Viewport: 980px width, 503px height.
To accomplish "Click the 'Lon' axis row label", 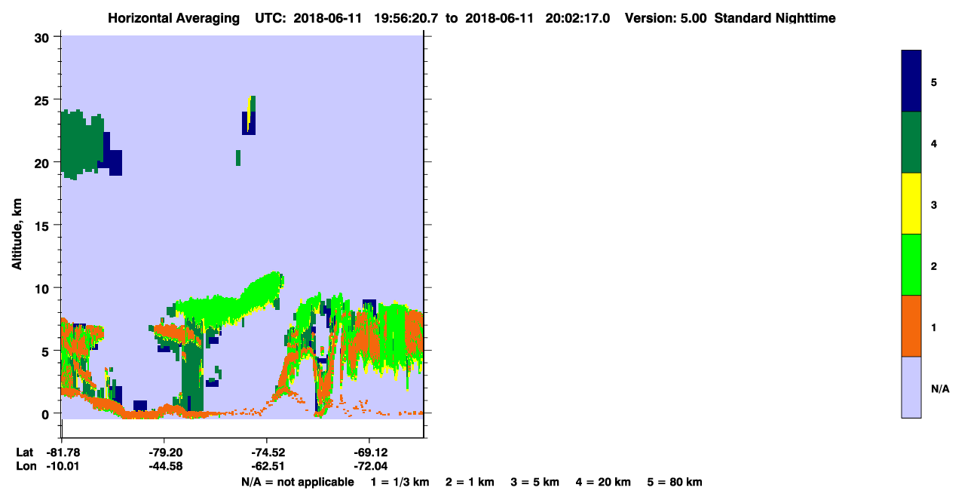I will 25,466.
